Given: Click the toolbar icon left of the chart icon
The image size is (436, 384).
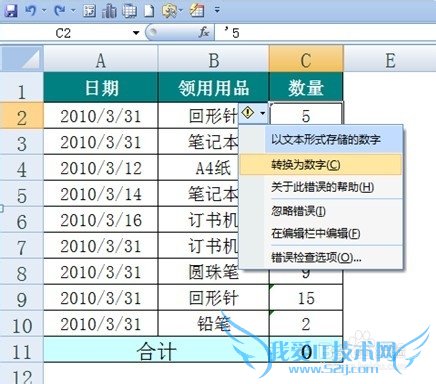Looking at the screenshot, I should tap(89, 11).
